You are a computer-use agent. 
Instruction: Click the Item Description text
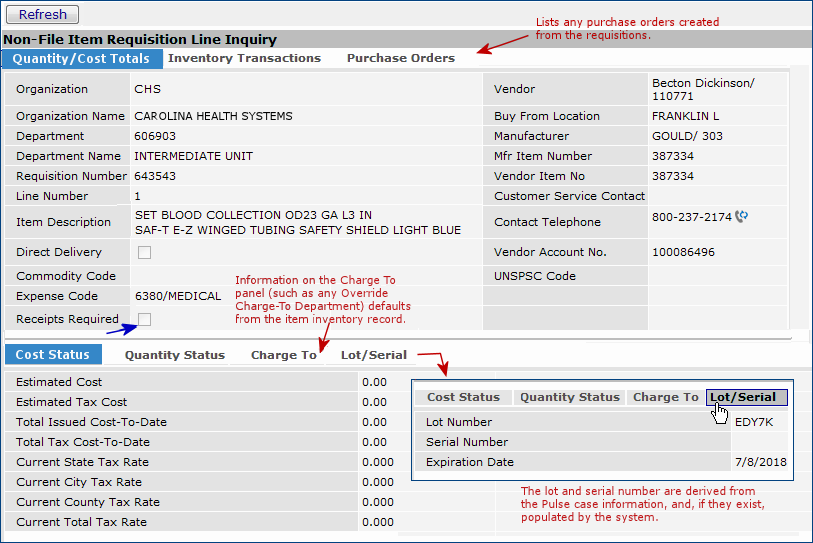tap(297, 222)
